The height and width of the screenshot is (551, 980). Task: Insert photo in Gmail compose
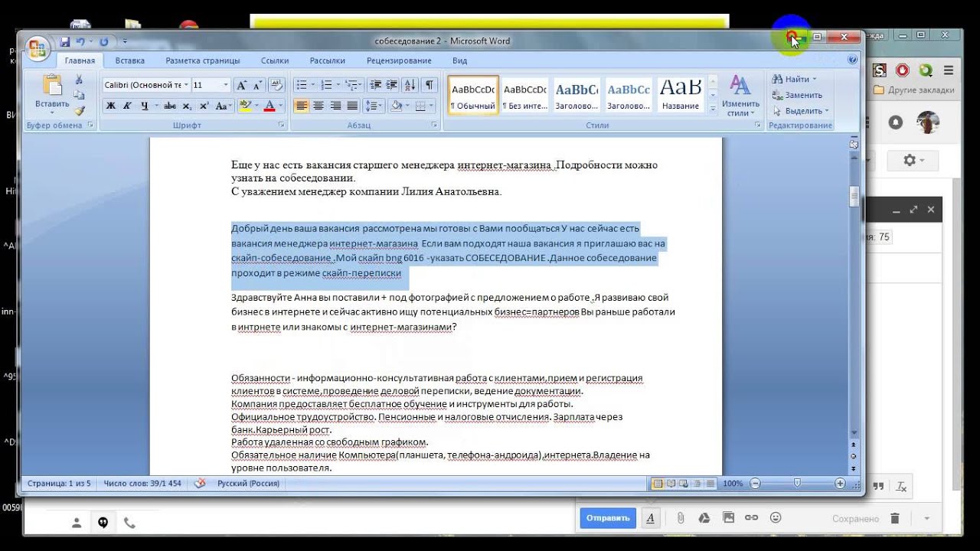tap(728, 518)
